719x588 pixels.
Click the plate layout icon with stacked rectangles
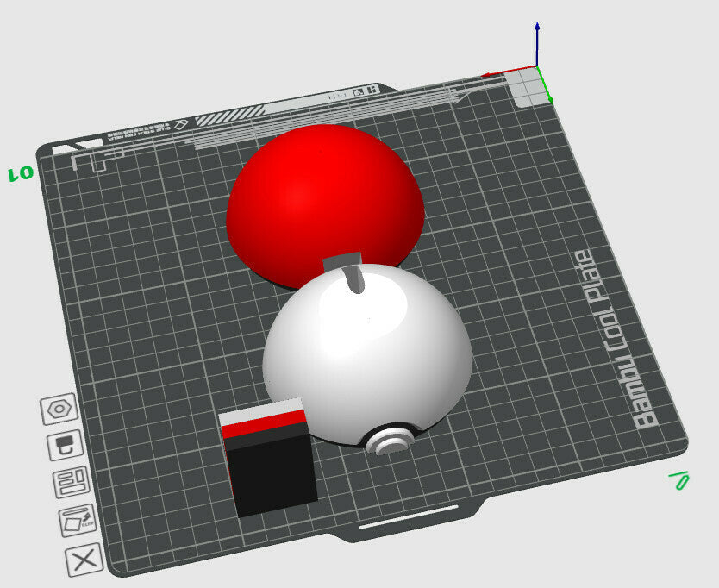tap(72, 482)
